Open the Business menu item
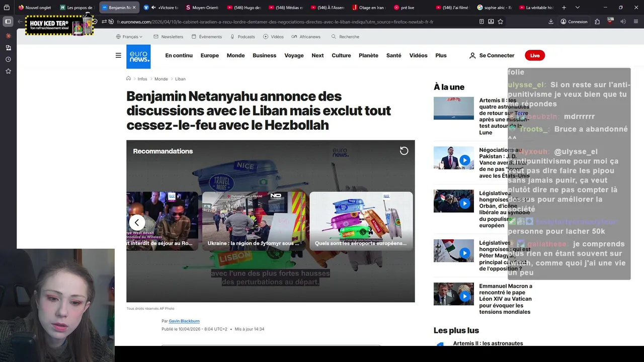This screenshot has width=644, height=362. pos(264,55)
